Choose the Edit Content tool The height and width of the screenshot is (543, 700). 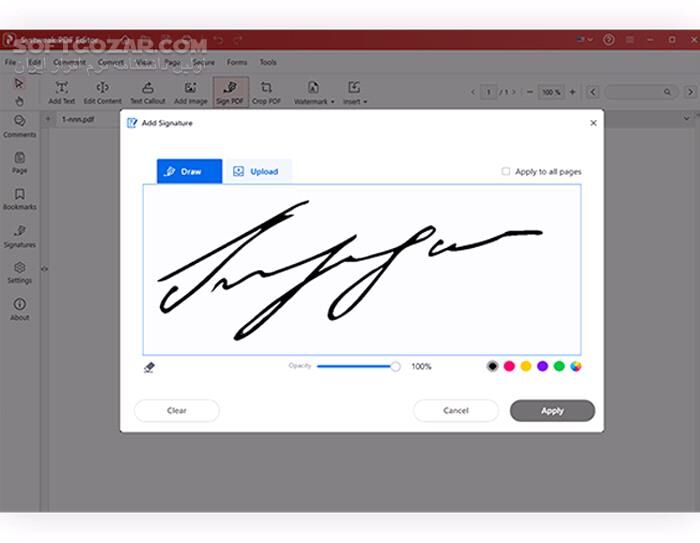pos(102,93)
